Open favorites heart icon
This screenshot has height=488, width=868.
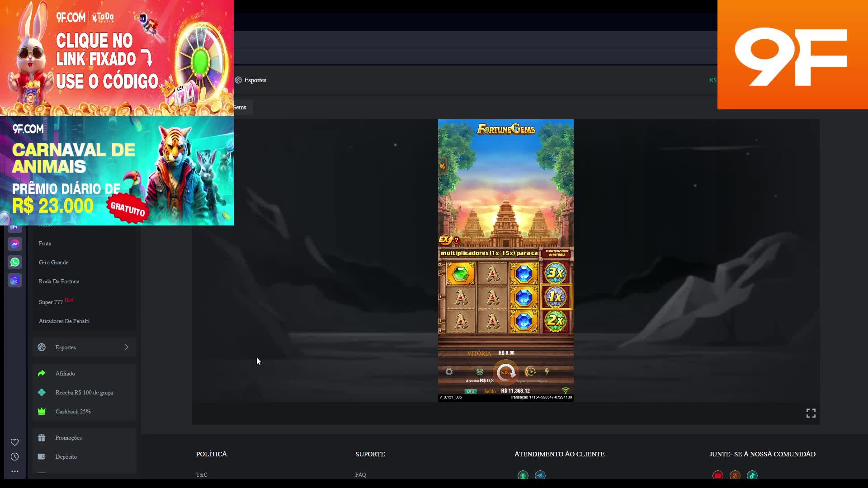pyautogui.click(x=15, y=442)
